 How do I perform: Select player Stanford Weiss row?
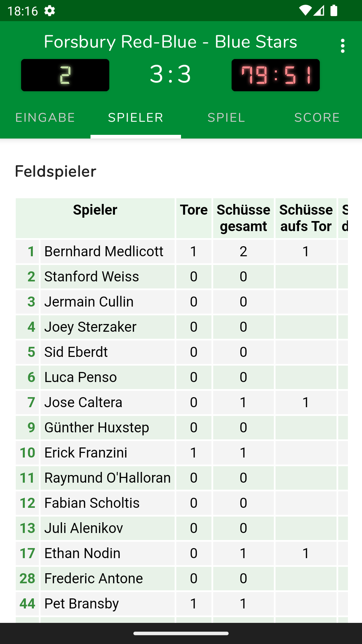(92, 277)
